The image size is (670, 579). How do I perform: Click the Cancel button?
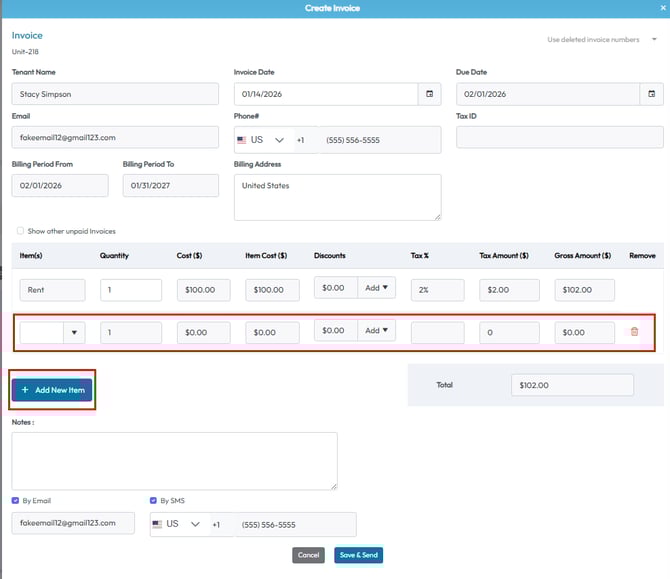[x=309, y=555]
